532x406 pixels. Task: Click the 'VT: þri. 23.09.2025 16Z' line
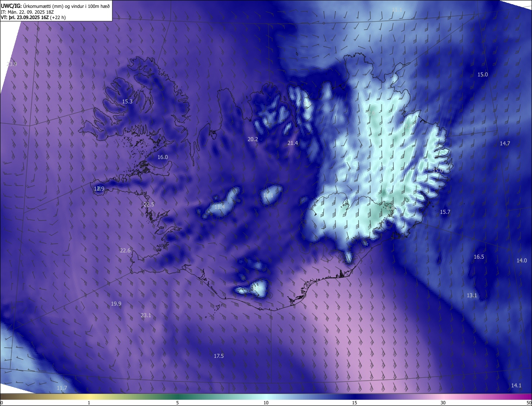coord(33,17)
